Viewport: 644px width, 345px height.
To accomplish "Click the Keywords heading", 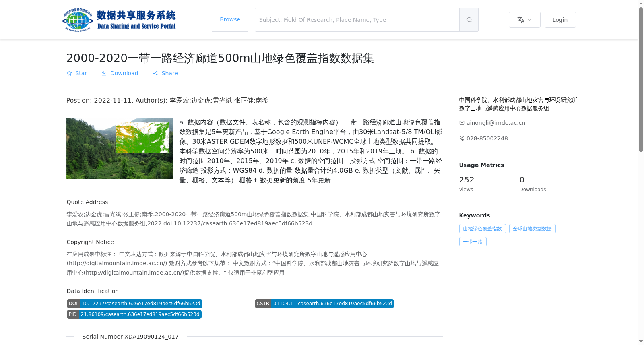I will tap(475, 215).
